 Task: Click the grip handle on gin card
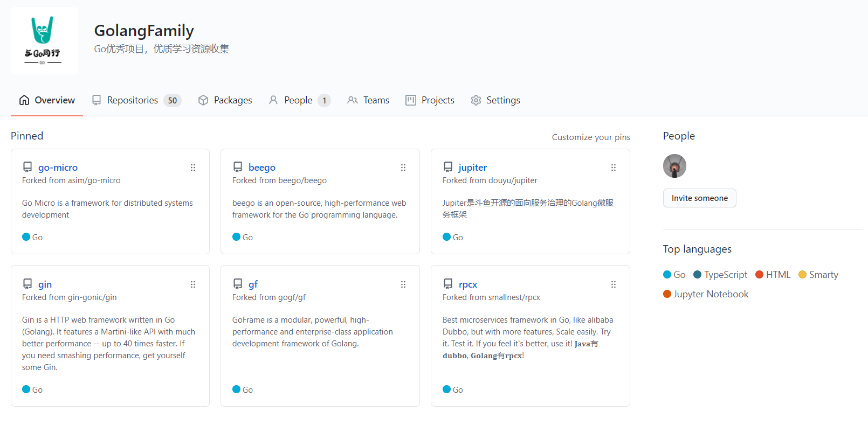pyautogui.click(x=193, y=284)
